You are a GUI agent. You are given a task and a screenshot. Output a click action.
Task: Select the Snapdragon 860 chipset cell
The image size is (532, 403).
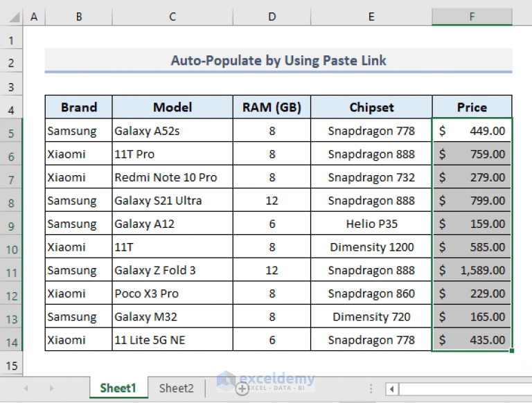pos(371,294)
